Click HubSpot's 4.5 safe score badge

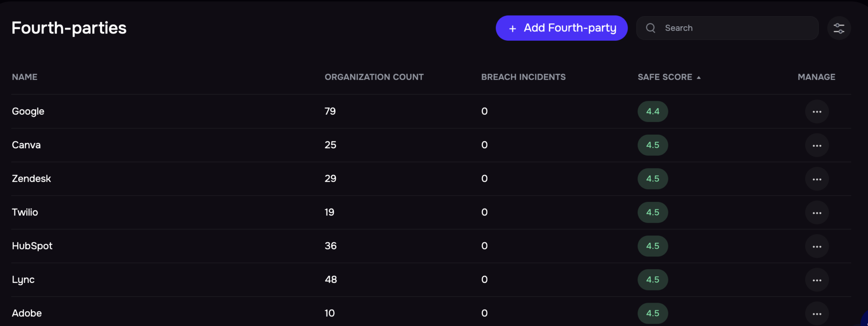pos(653,246)
